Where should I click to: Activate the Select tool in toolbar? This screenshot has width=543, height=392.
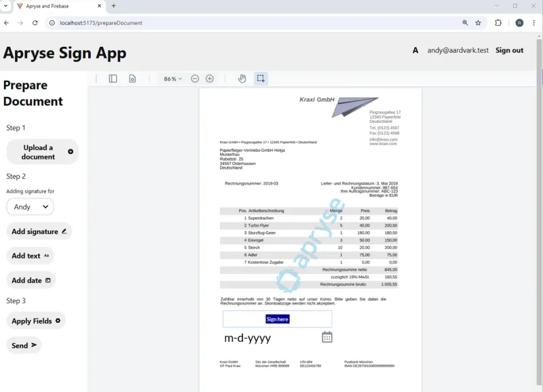coord(261,79)
